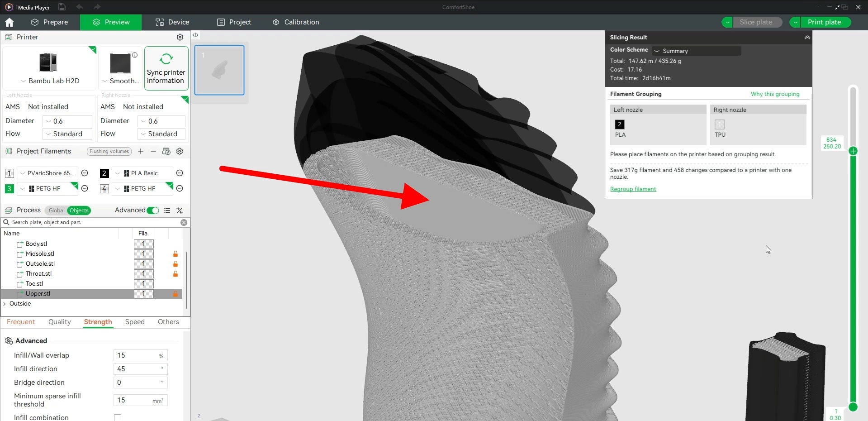Image resolution: width=868 pixels, height=421 pixels.
Task: Open printer settings gear icon
Action: coord(180,37)
